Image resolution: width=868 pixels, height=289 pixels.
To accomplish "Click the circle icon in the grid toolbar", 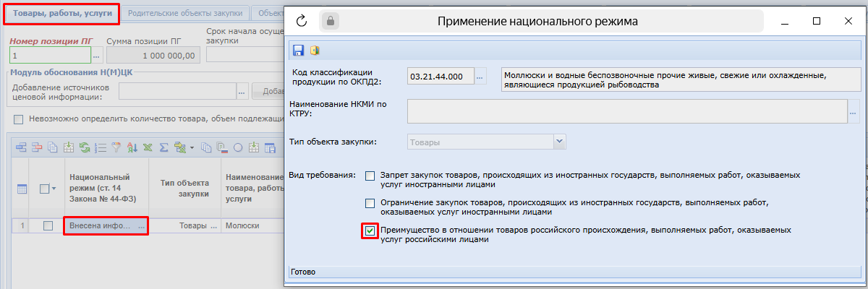I will click(238, 147).
